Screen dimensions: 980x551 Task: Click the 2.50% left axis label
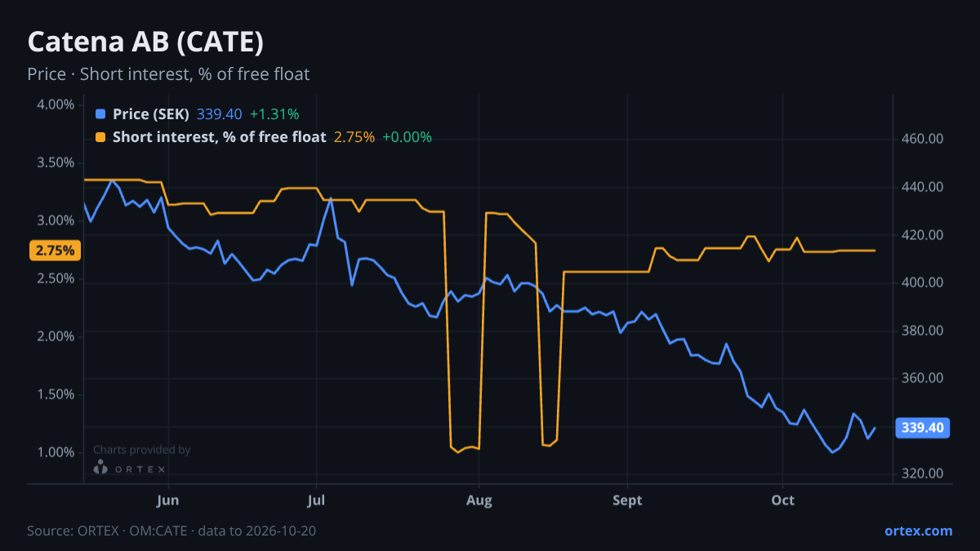click(56, 278)
